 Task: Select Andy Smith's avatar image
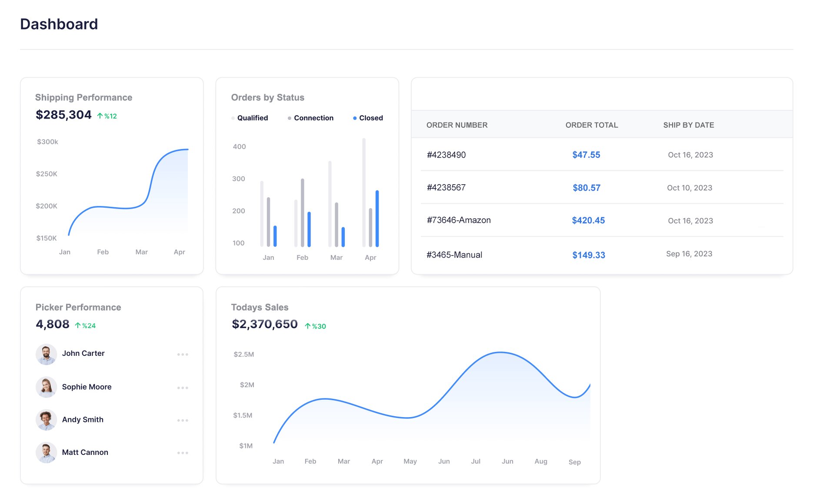pyautogui.click(x=46, y=420)
